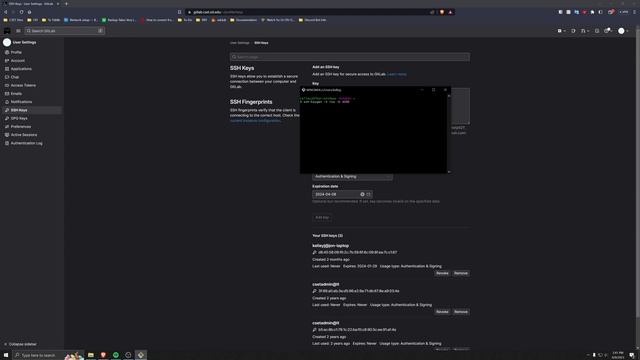640x360 pixels.
Task: Open the Create new dropdown in the GitLab header
Action: tap(561, 31)
